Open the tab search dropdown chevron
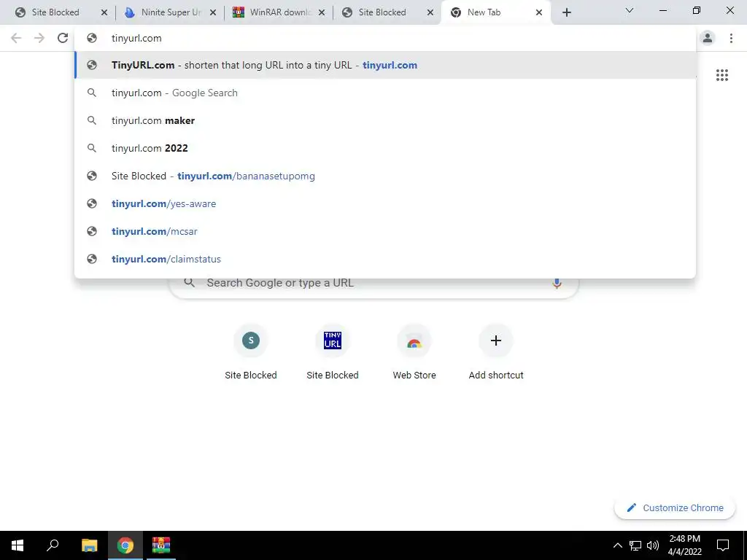747x560 pixels. click(629, 10)
